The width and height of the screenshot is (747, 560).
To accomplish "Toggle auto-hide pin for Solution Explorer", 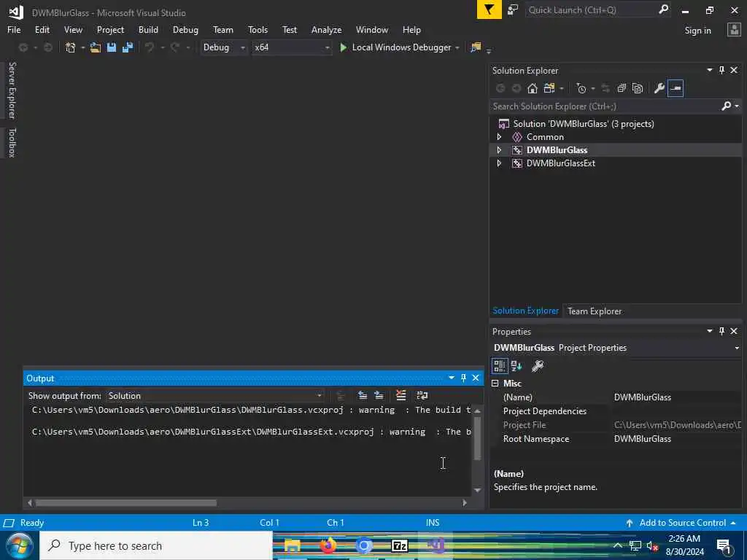I will pyautogui.click(x=721, y=70).
